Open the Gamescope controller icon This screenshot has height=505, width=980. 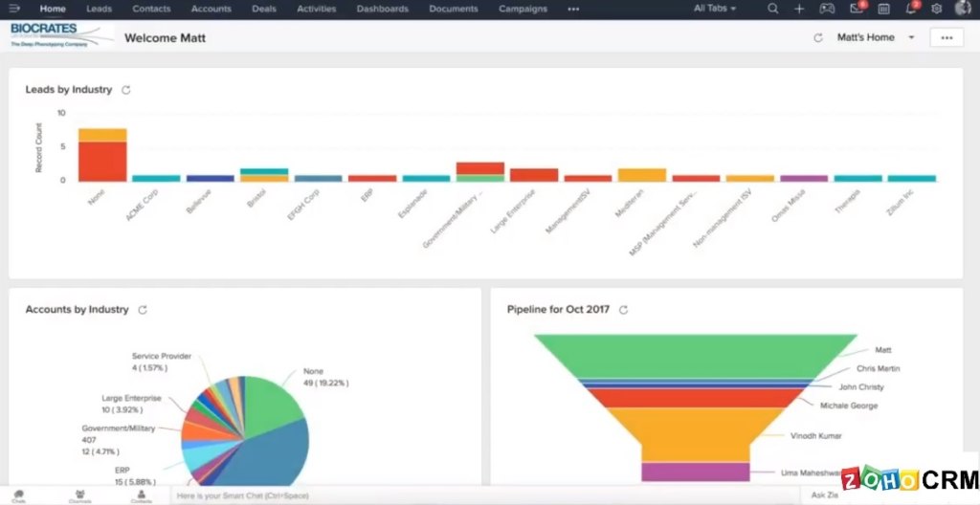click(x=827, y=9)
